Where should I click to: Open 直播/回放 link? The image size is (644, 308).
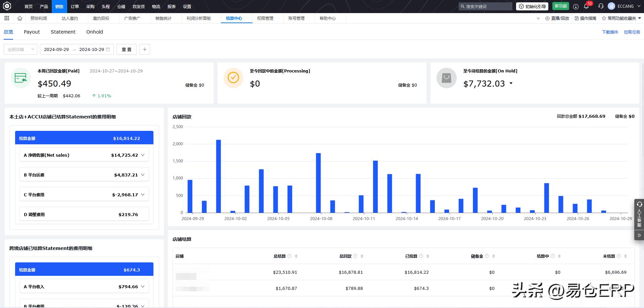tap(557, 18)
